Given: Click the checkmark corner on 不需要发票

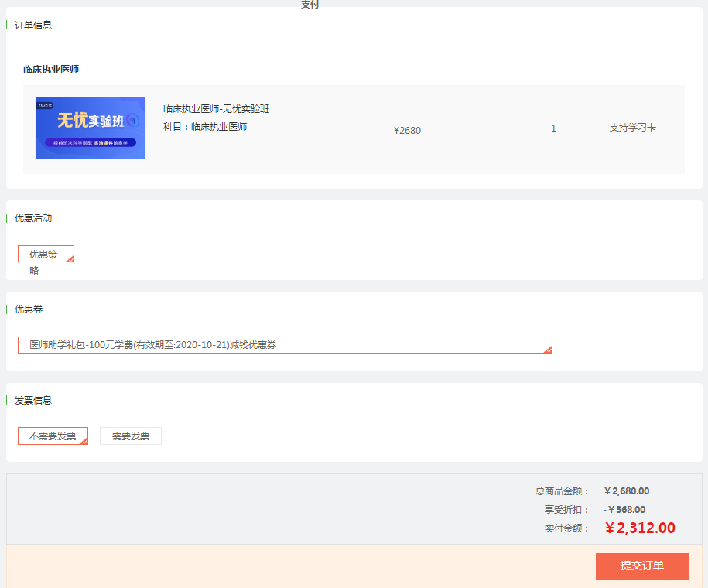Looking at the screenshot, I should [x=84, y=441].
